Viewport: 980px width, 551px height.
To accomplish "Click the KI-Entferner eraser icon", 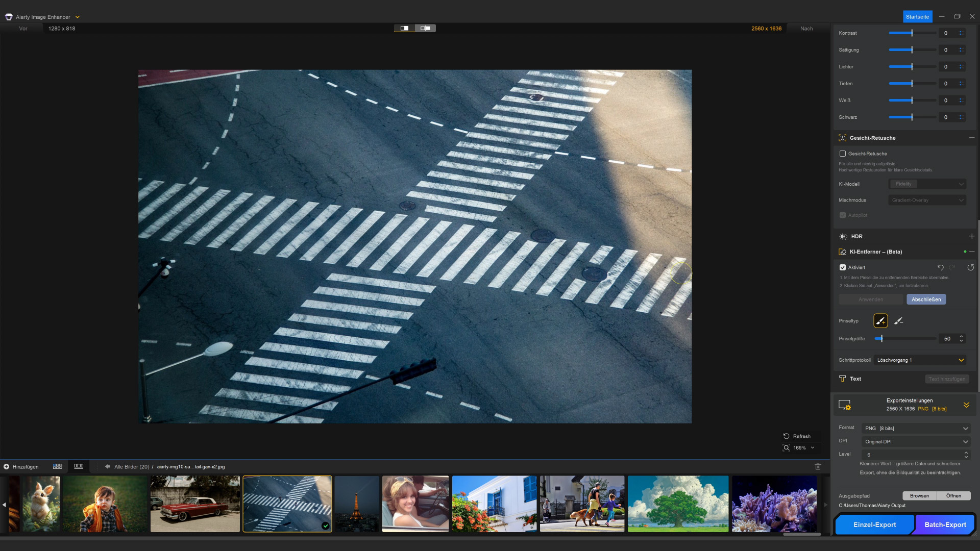I will coord(842,252).
